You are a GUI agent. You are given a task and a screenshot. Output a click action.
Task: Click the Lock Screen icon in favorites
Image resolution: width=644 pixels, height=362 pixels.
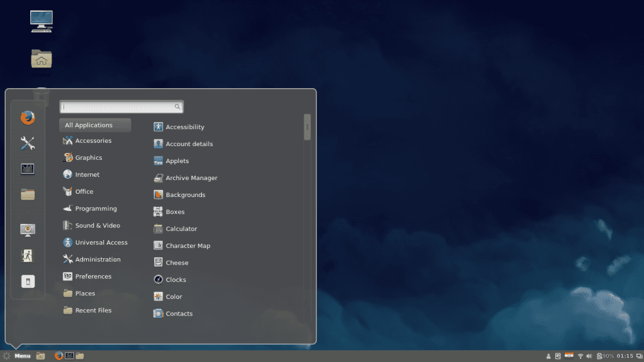(27, 230)
